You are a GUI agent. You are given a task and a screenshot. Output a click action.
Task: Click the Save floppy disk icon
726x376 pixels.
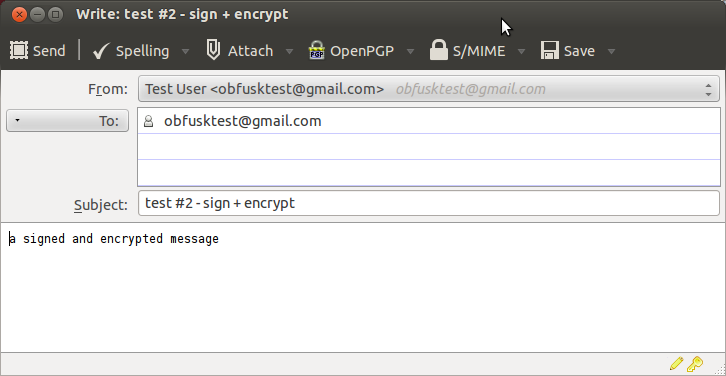pyautogui.click(x=550, y=50)
